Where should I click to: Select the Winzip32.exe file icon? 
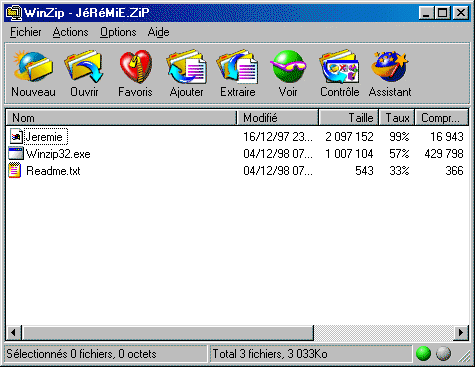pos(16,154)
